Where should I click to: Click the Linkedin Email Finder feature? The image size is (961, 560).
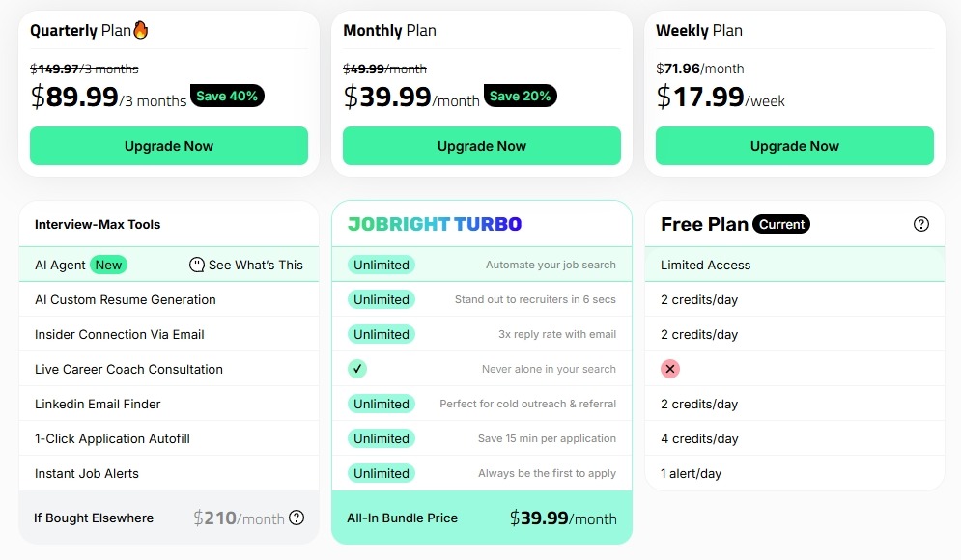(x=98, y=404)
